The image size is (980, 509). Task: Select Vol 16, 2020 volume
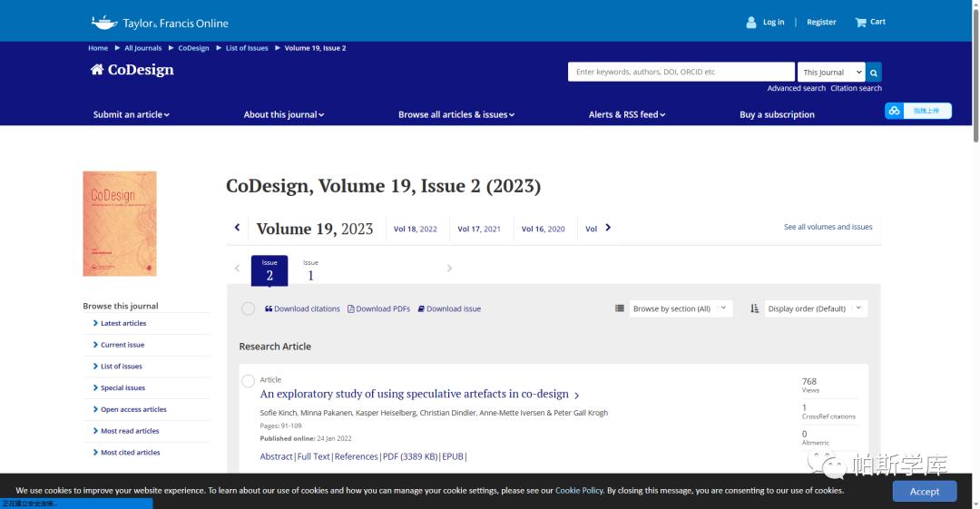click(x=544, y=229)
